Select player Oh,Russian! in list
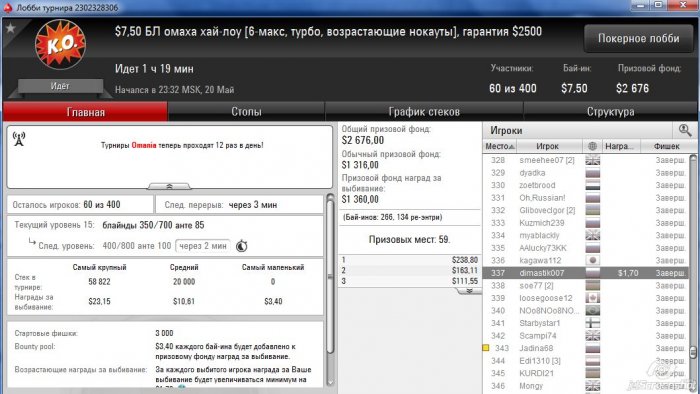Viewport: 700px width, 394px height. click(585, 198)
